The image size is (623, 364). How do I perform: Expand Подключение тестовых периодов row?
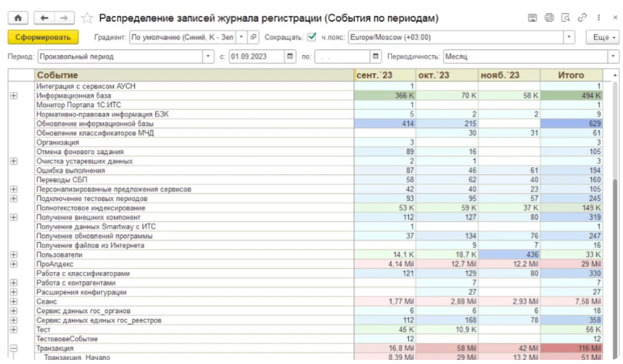click(14, 199)
